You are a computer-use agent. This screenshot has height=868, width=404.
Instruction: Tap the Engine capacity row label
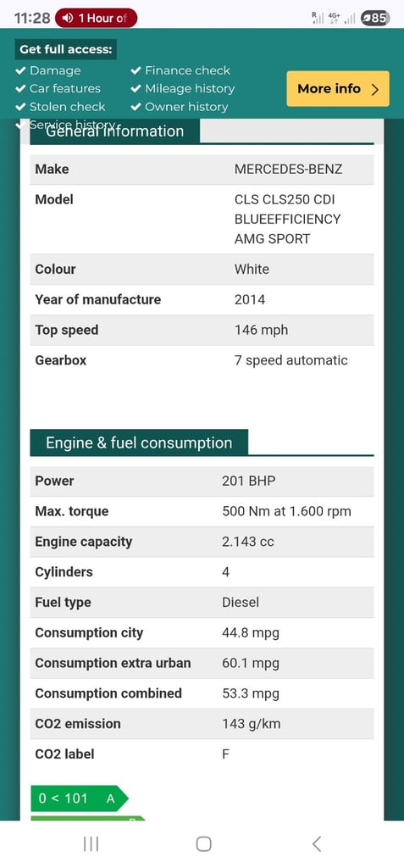pos(84,542)
